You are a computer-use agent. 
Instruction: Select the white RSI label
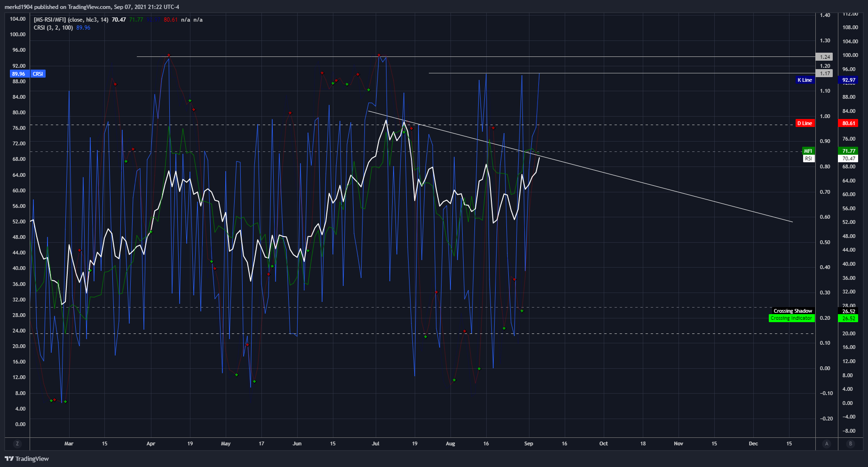tap(808, 158)
